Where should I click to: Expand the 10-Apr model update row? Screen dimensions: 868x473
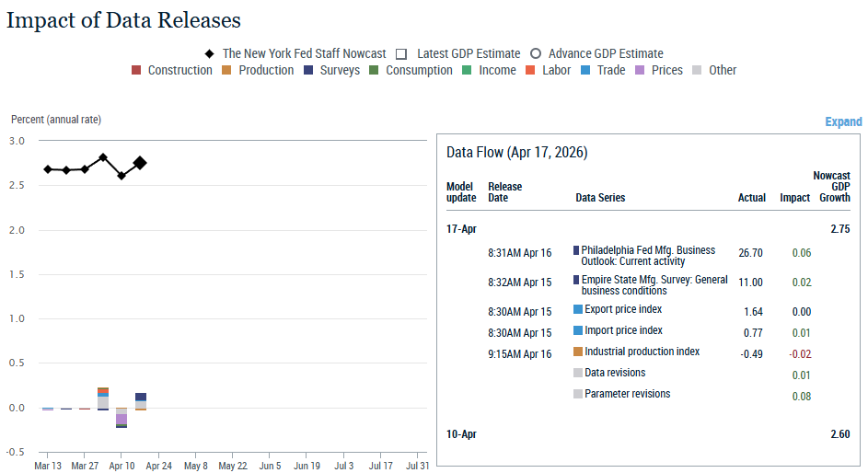(461, 434)
